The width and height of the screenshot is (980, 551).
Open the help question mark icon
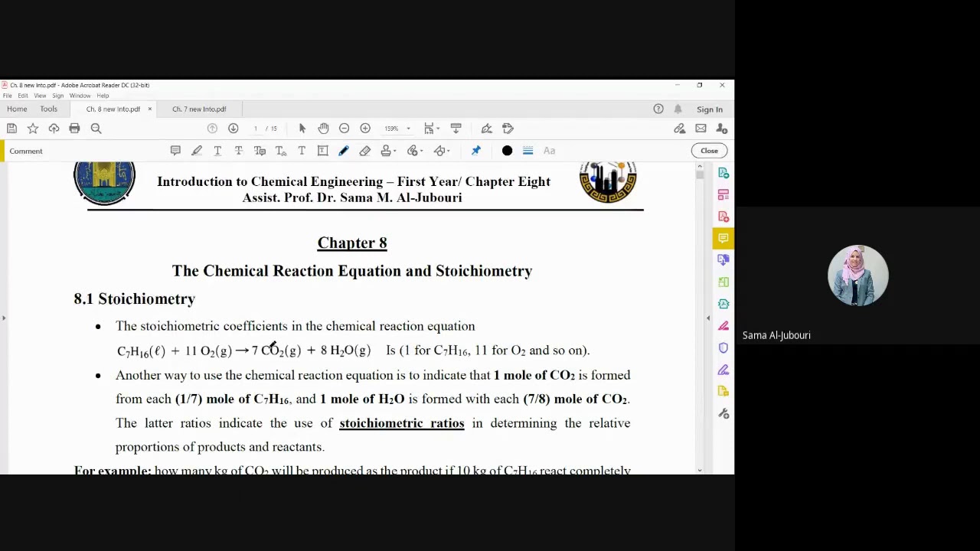coord(658,109)
